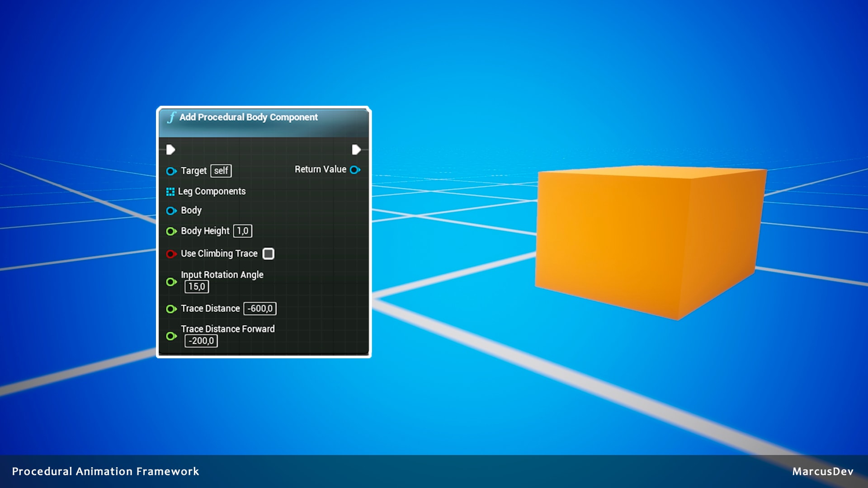The image size is (868, 488).
Task: Click the function icon in node header
Action: click(171, 117)
